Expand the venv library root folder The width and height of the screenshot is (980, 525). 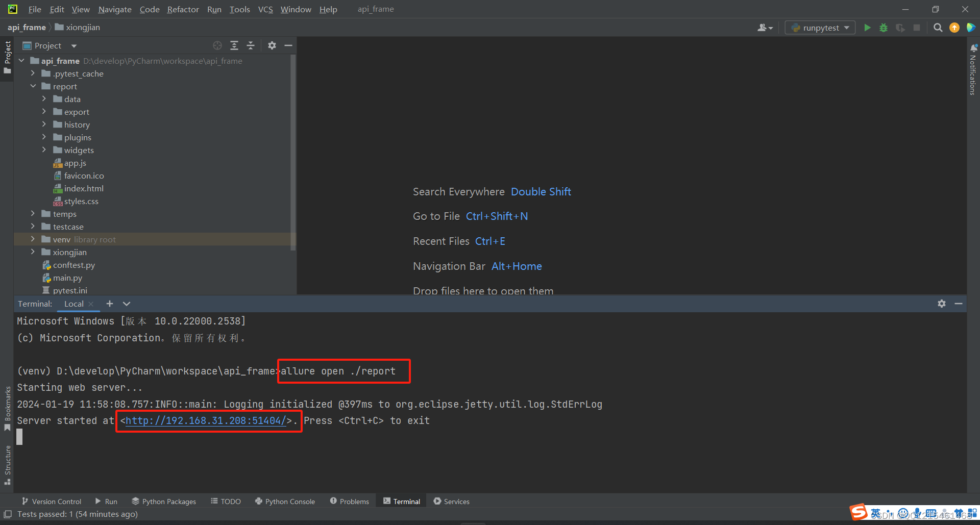[x=33, y=239]
